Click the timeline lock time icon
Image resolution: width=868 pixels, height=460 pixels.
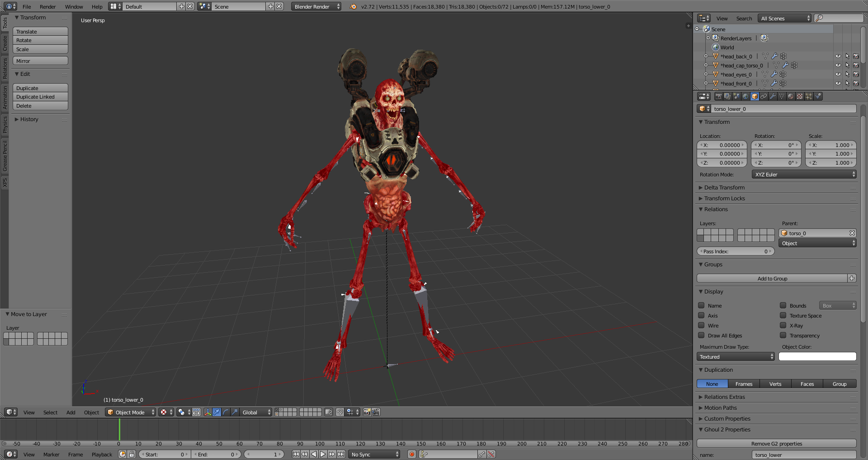pos(132,455)
